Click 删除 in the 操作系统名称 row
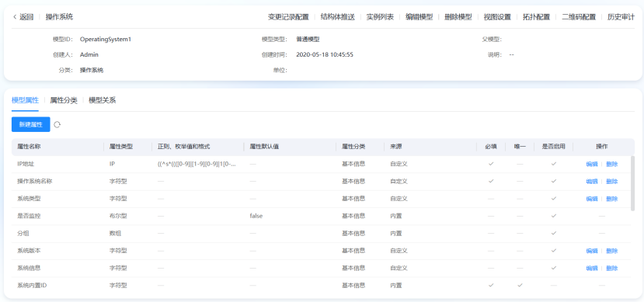 coord(612,182)
